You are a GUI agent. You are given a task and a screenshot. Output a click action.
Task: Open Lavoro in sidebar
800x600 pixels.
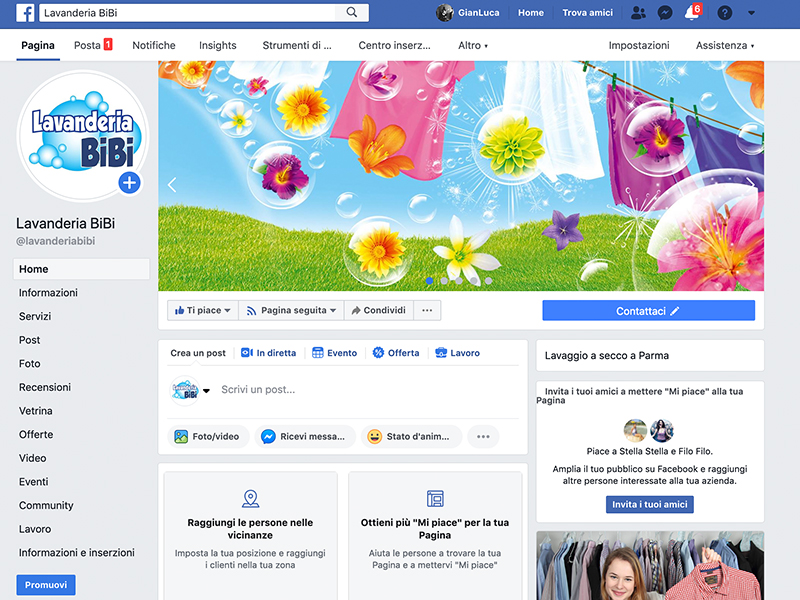(x=35, y=529)
